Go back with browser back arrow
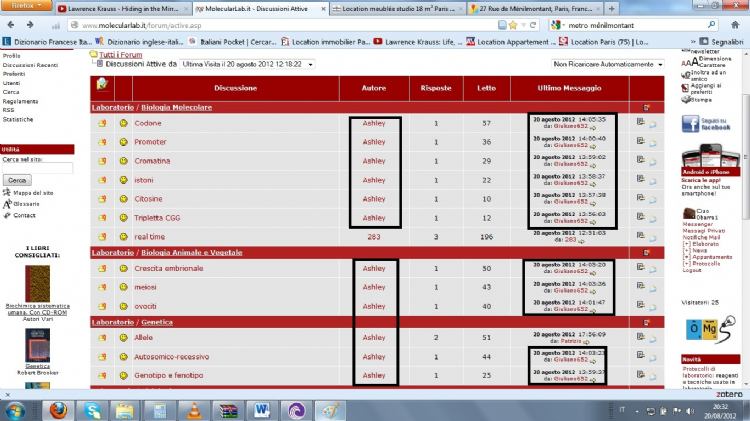The width and height of the screenshot is (750, 421). [x=11, y=25]
